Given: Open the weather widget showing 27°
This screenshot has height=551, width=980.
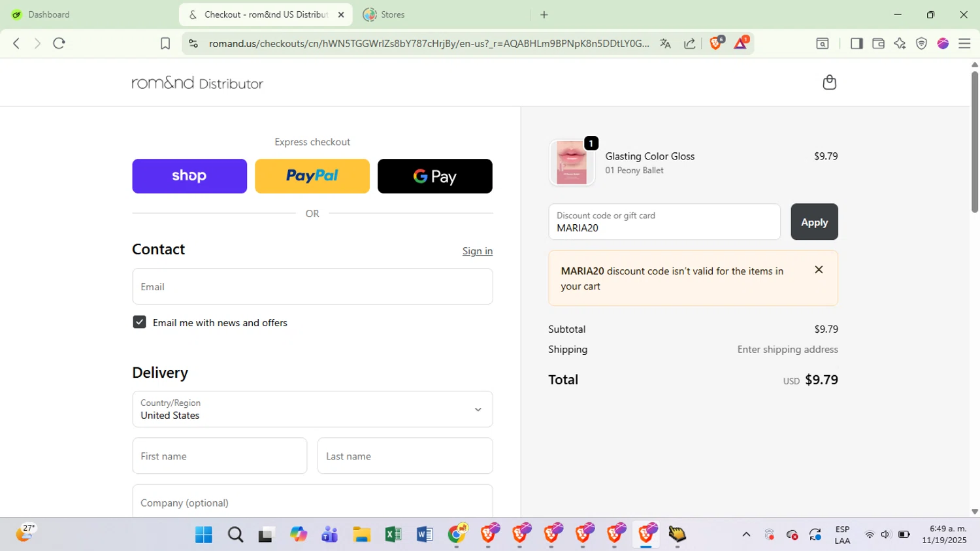Looking at the screenshot, I should click(x=25, y=533).
